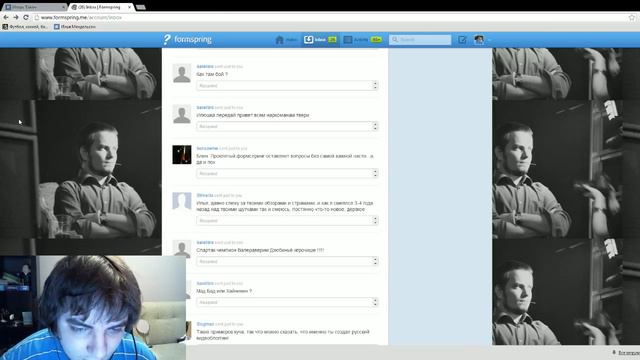Respond to 'Мэд Бэд или Хайнкинн ?' question
Image resolution: width=640 pixels, height=360 pixels.
(287, 302)
